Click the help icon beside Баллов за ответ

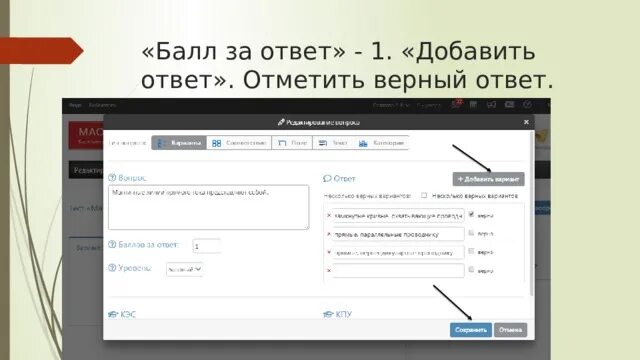click(x=112, y=244)
